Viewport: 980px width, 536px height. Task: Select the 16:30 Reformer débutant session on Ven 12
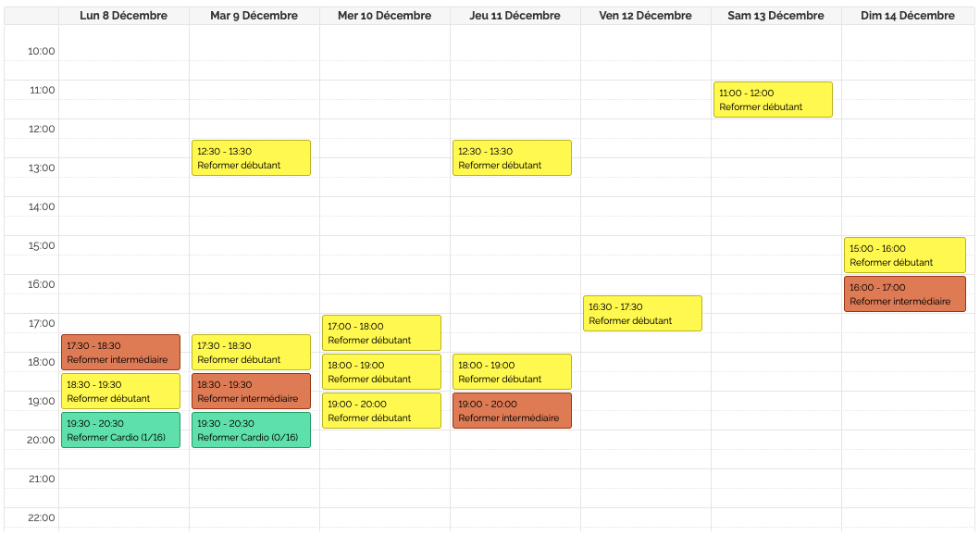(x=642, y=313)
